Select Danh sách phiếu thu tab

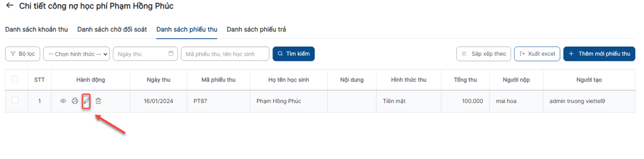[x=187, y=29]
